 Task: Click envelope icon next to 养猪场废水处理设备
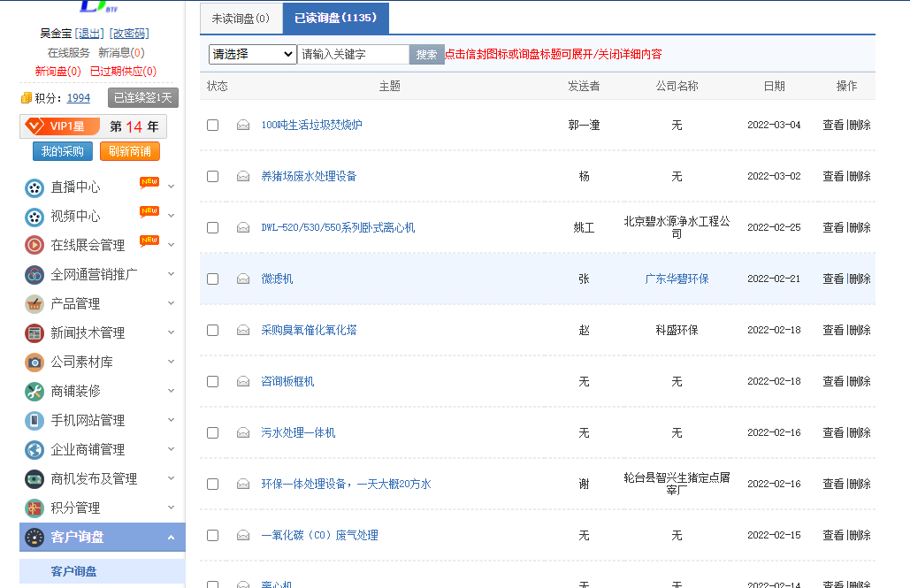point(243,176)
